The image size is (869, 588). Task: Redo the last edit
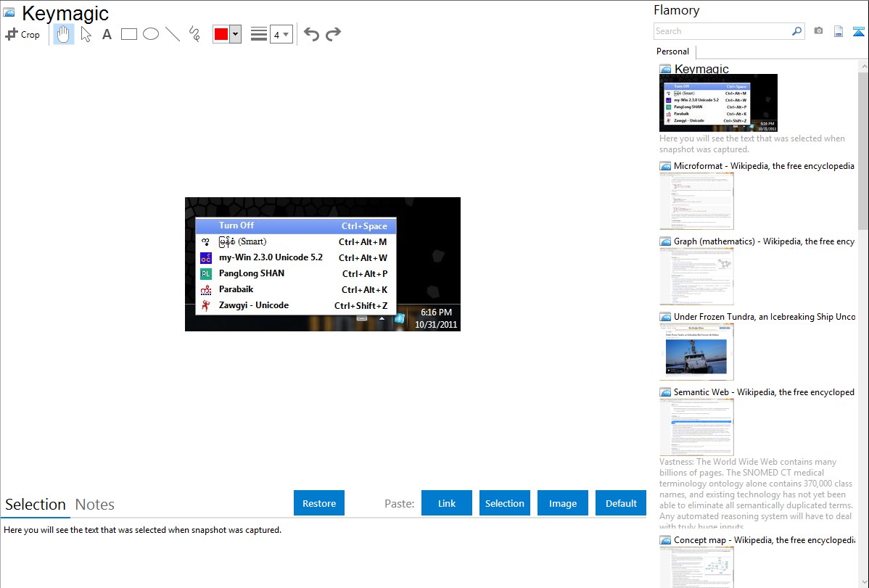333,34
